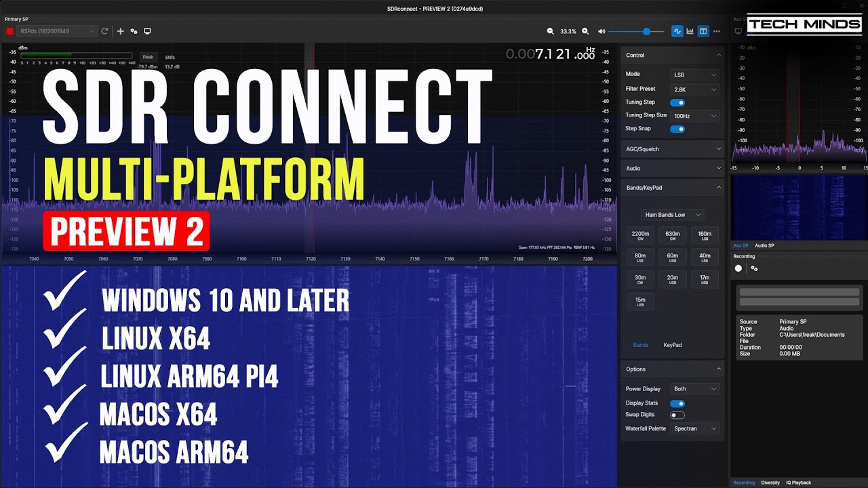The width and height of the screenshot is (868, 488).
Task: Mute audio via speaker icon
Action: [x=601, y=31]
